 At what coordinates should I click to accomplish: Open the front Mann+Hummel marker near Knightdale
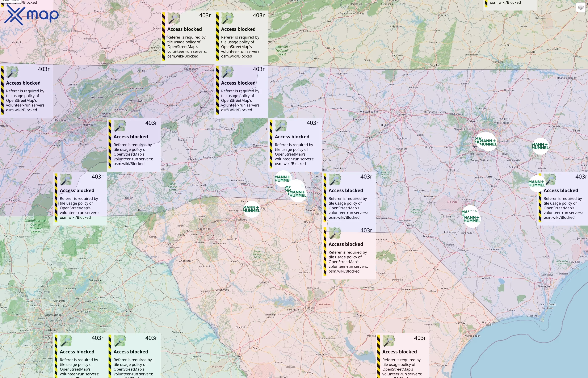[x=488, y=143]
